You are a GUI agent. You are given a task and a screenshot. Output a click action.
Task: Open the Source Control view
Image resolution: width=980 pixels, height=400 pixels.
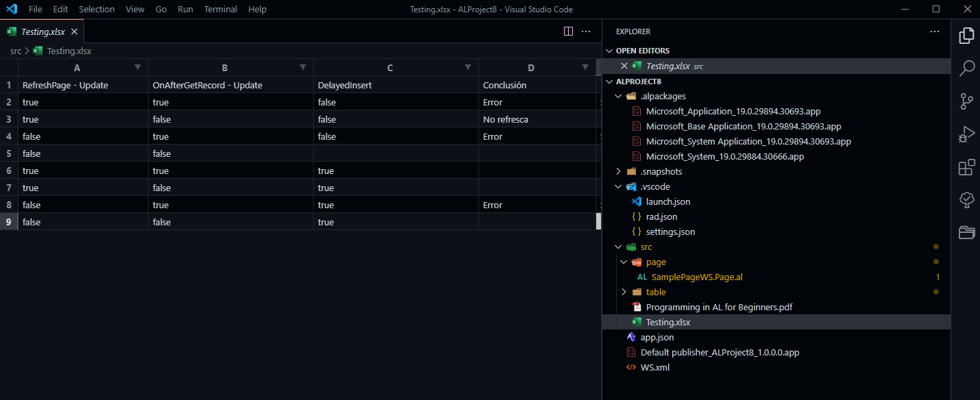[966, 101]
